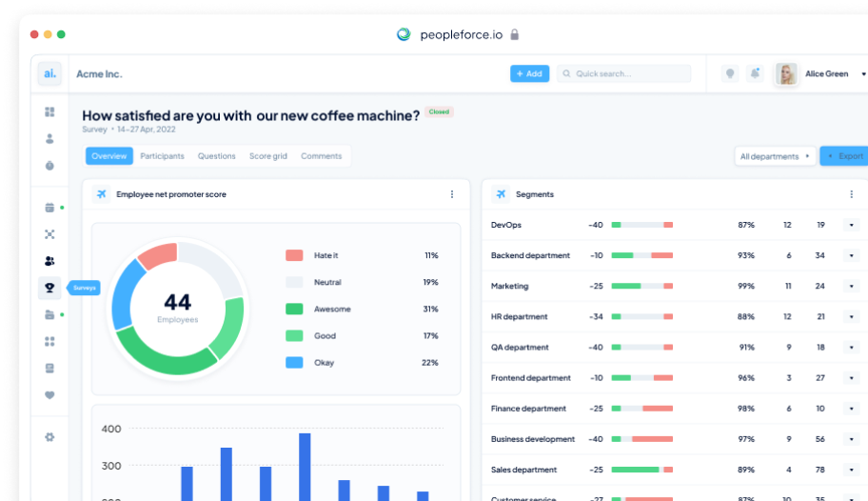Expand the Marketing segment row
The width and height of the screenshot is (868, 501).
pos(852,286)
